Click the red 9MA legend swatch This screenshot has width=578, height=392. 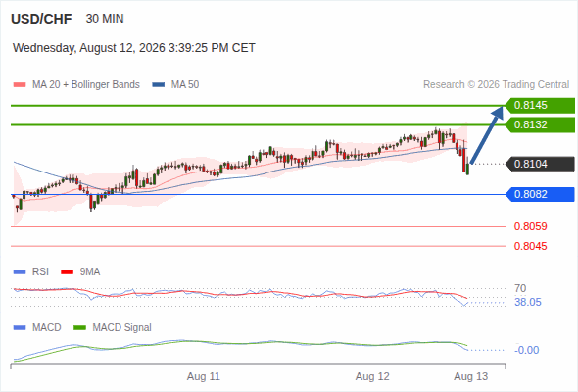pyautogui.click(x=67, y=272)
